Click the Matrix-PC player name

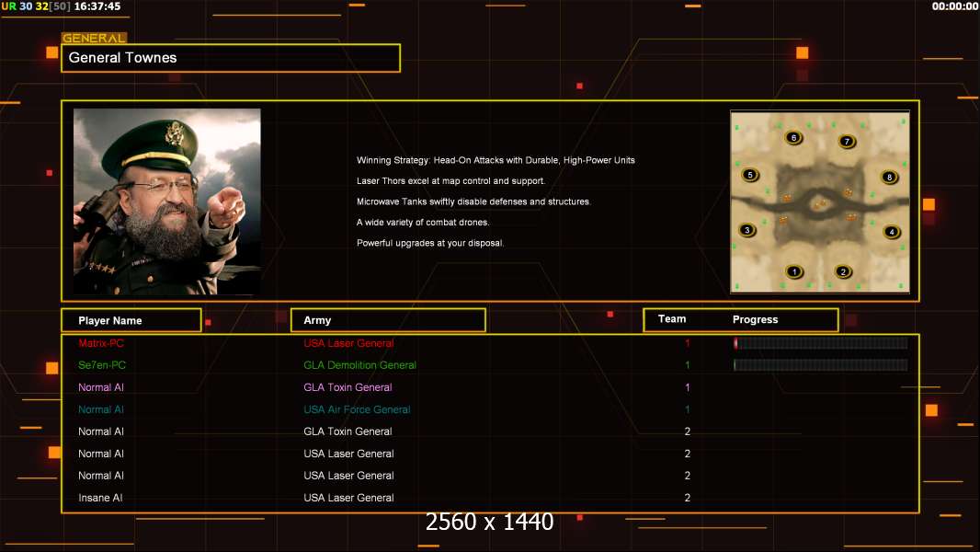(101, 343)
